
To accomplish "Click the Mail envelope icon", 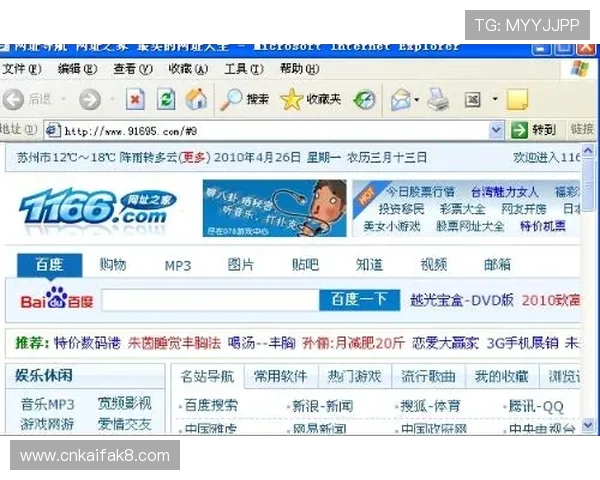I will [x=401, y=100].
